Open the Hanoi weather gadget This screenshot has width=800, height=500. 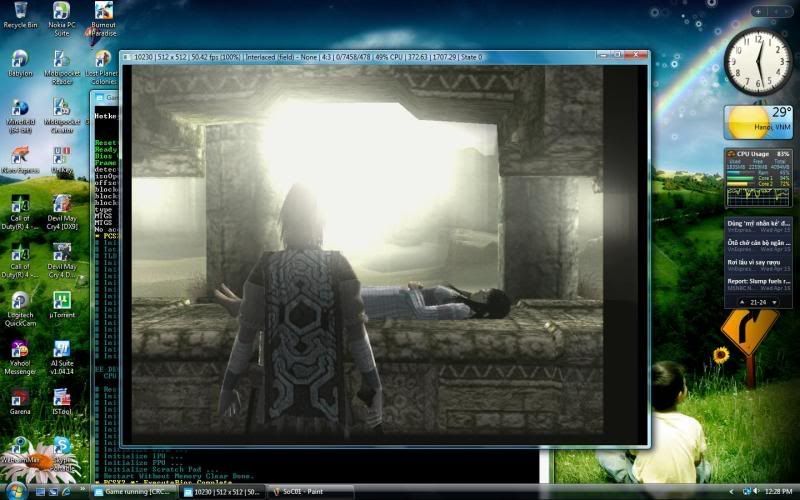pyautogui.click(x=758, y=122)
